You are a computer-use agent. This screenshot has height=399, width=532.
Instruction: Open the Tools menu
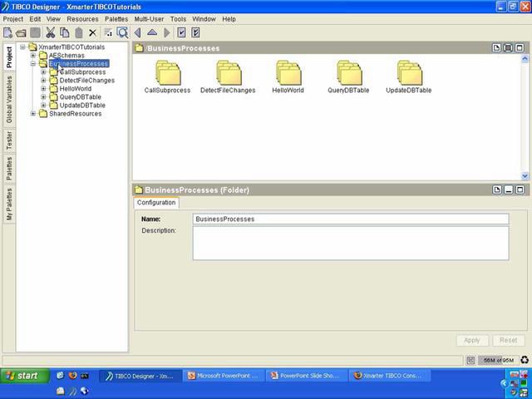click(178, 19)
